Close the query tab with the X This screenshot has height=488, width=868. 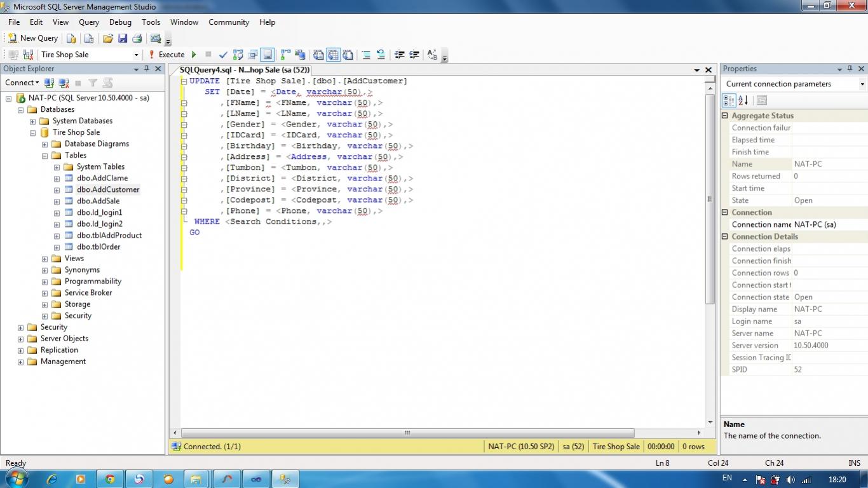coord(709,70)
